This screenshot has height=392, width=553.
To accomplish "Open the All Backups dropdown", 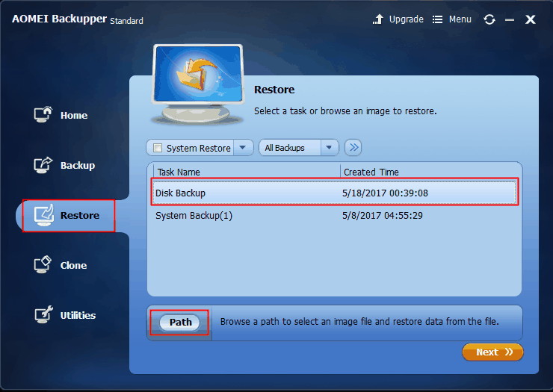I will click(x=299, y=148).
